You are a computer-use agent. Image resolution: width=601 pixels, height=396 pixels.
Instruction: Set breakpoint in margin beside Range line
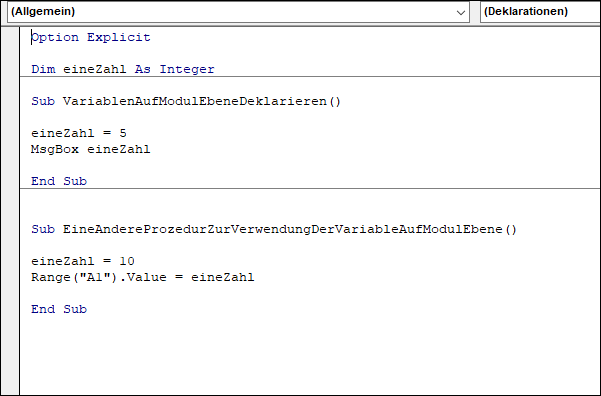coord(10,277)
